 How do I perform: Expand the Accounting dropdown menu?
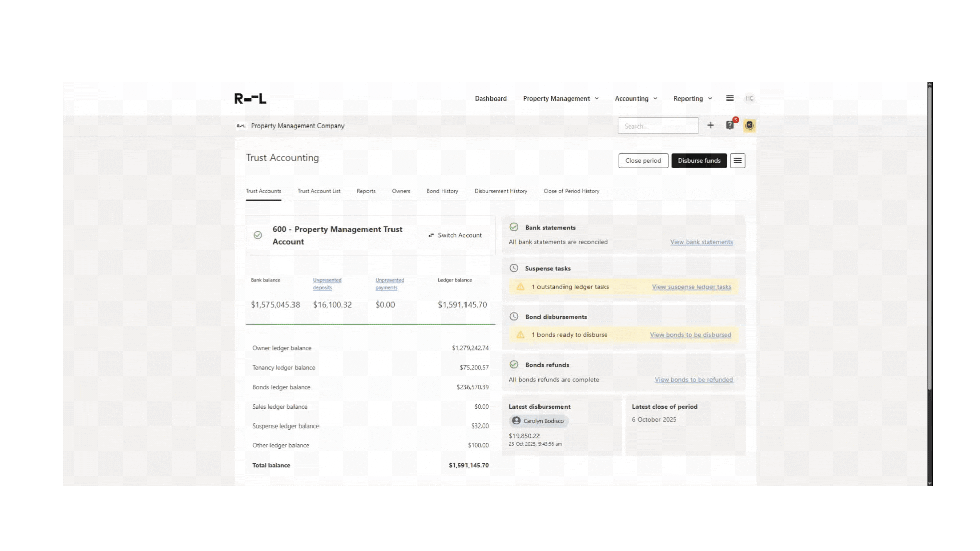click(635, 98)
